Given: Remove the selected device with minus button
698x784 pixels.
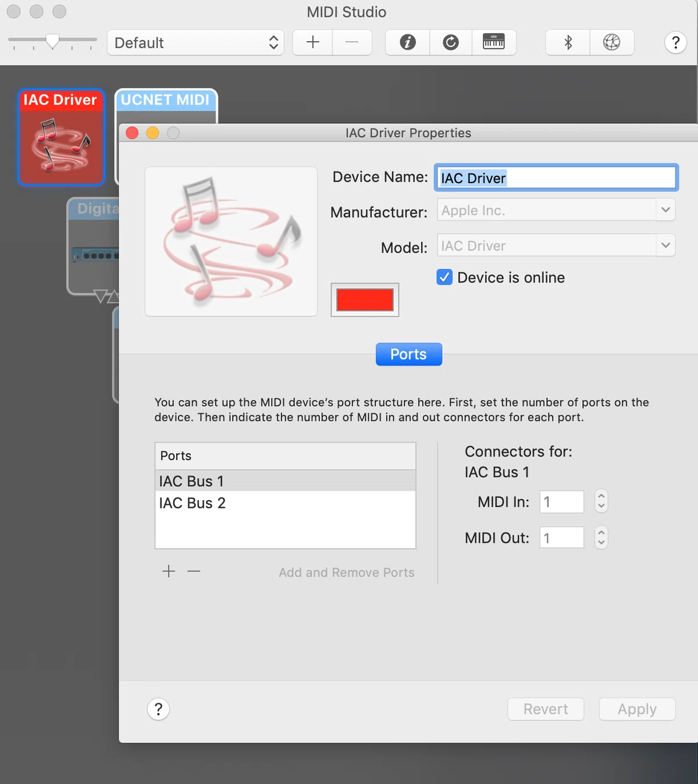Looking at the screenshot, I should click(352, 42).
